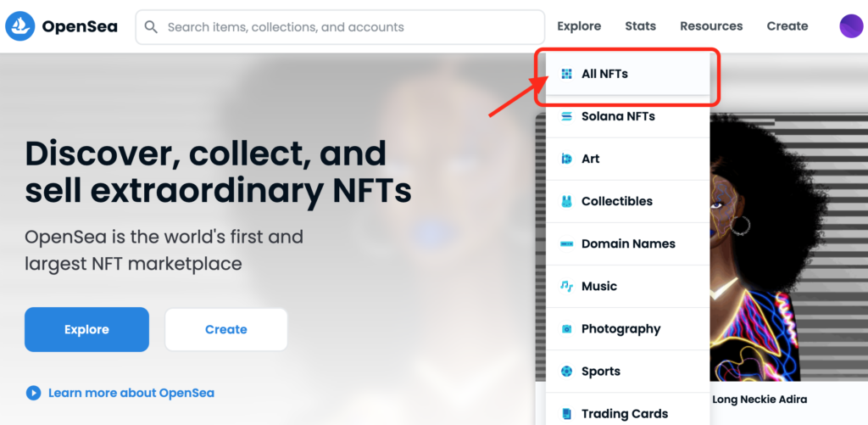The width and height of the screenshot is (868, 425).
Task: Open Learn more about OpenSea link
Action: (131, 393)
